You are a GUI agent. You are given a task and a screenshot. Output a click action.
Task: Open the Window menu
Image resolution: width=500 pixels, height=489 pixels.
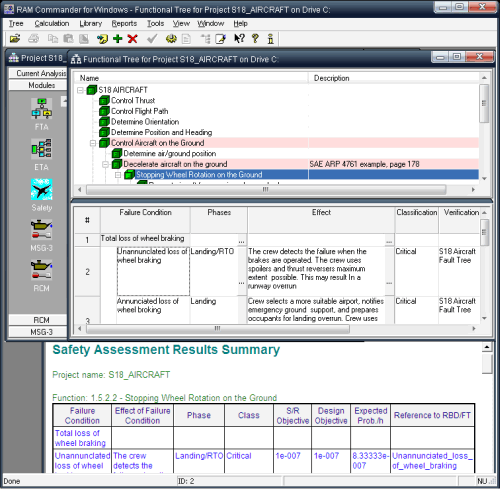click(x=211, y=23)
